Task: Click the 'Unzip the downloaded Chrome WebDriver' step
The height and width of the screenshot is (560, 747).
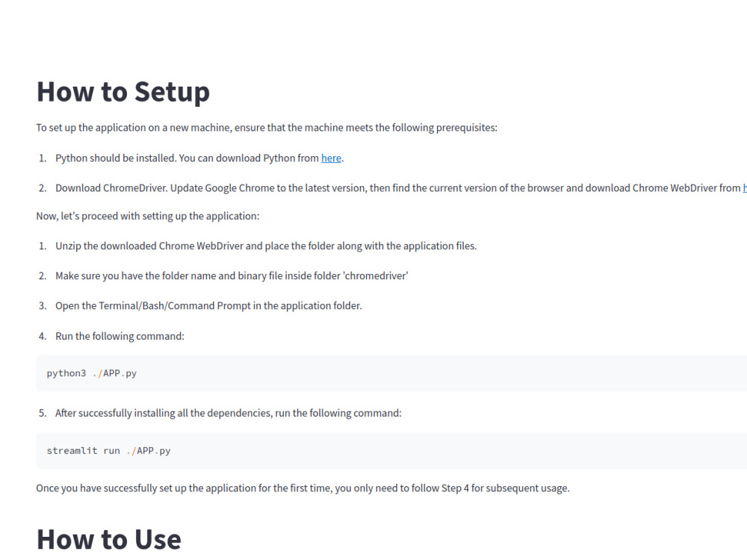Action: click(266, 246)
